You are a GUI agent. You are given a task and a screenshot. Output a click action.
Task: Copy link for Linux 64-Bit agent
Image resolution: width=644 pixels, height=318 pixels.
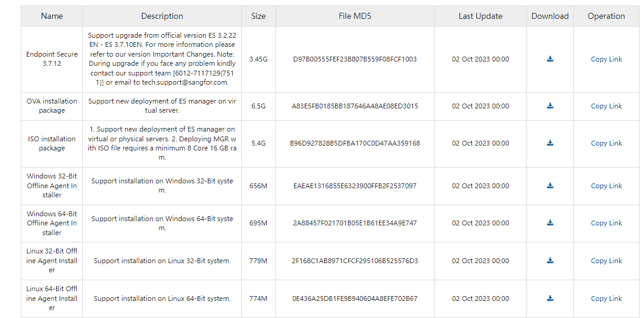click(606, 299)
